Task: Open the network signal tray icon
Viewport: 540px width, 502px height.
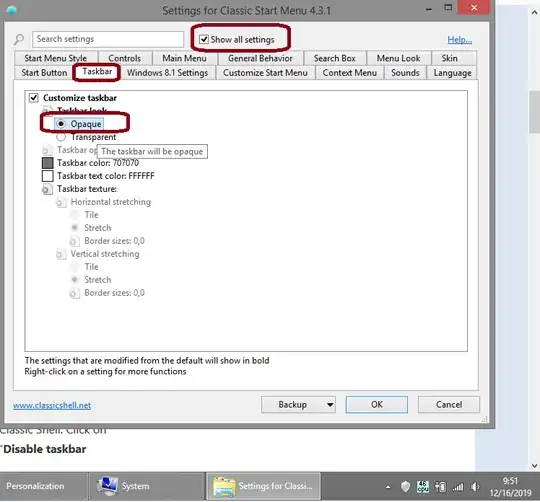Action: (x=458, y=487)
